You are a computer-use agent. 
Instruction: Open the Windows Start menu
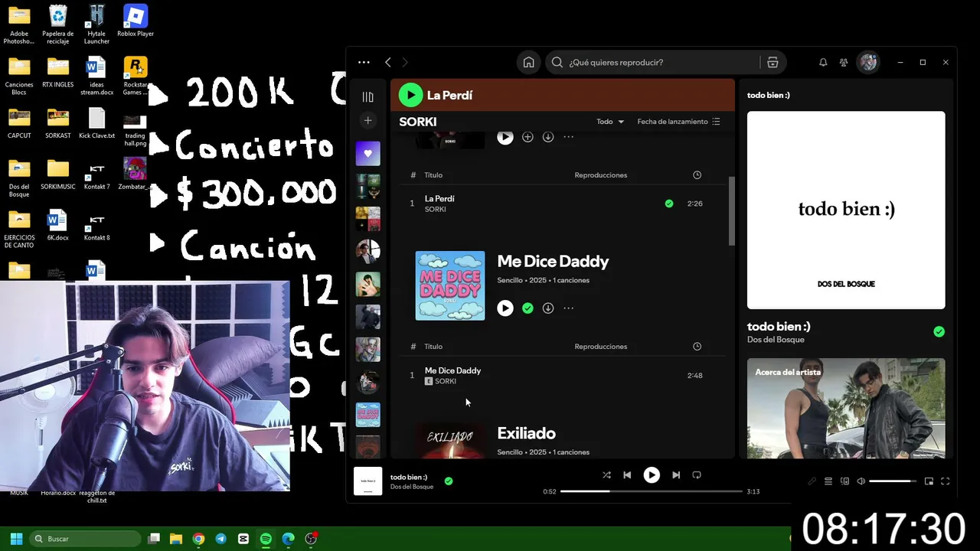coord(16,539)
